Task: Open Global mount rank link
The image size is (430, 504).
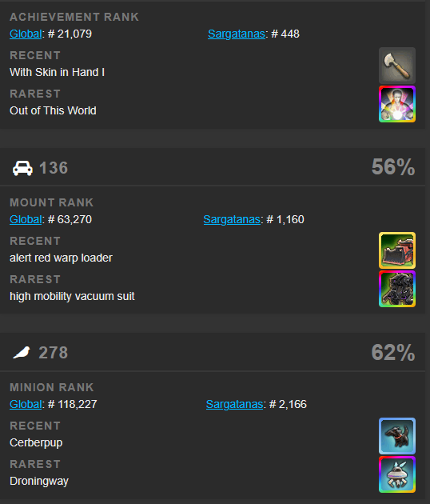Action: pyautogui.click(x=26, y=219)
